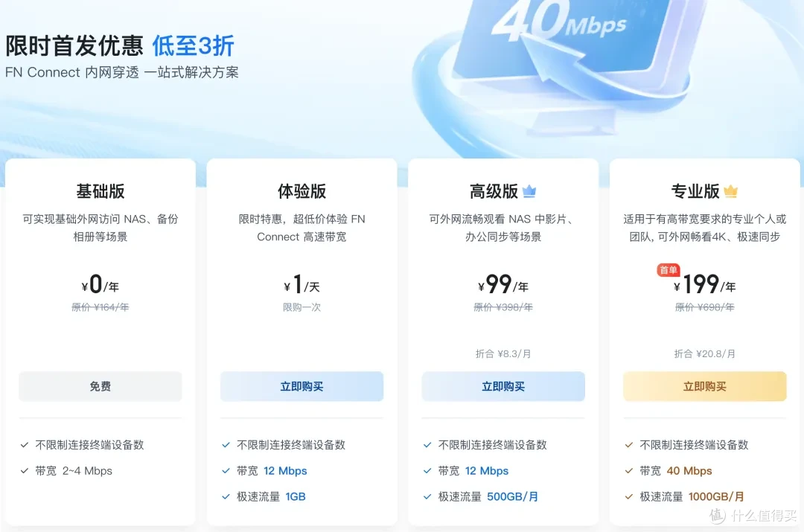Viewport: 804px width, 532px height.
Task: Click 立即购买 under 高级版 plan
Action: pyautogui.click(x=503, y=386)
